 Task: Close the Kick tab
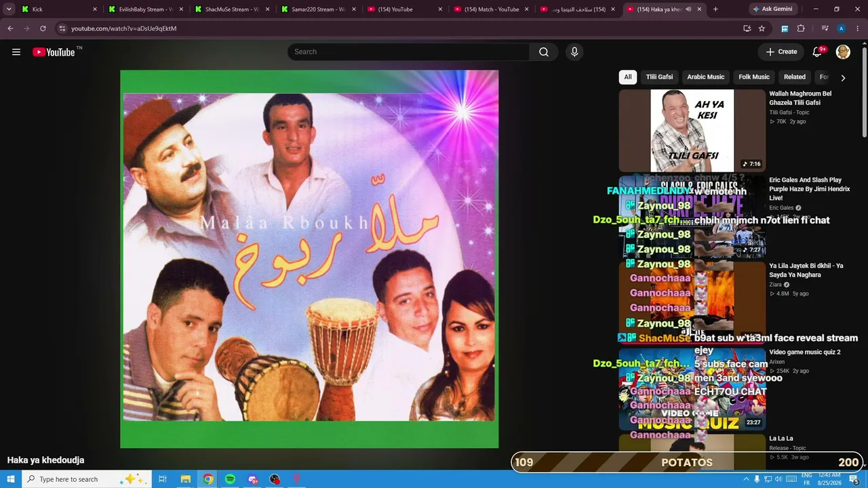(x=94, y=9)
